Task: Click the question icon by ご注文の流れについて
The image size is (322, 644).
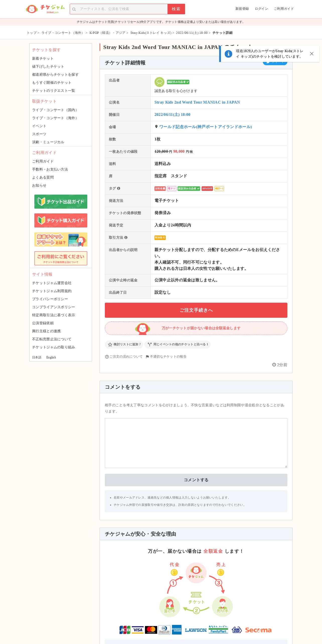Action: pyautogui.click(x=107, y=357)
